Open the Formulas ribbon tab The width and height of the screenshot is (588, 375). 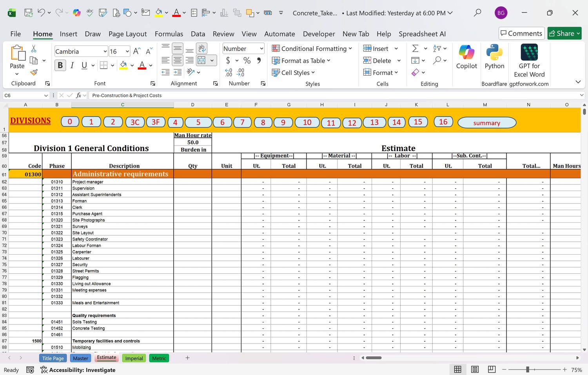(169, 34)
